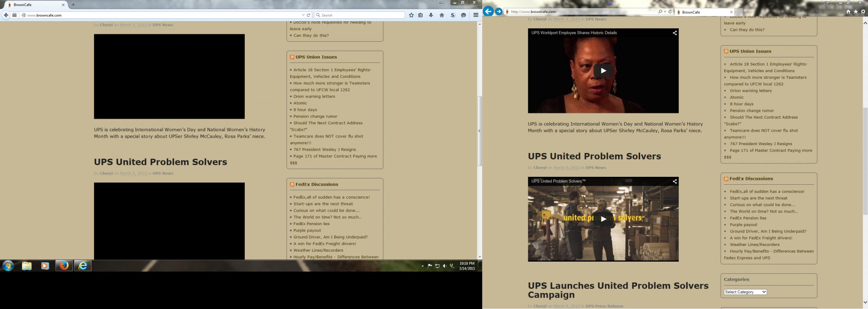Share the UPS Worldport Employee video
The image size is (868, 309).
tap(674, 33)
